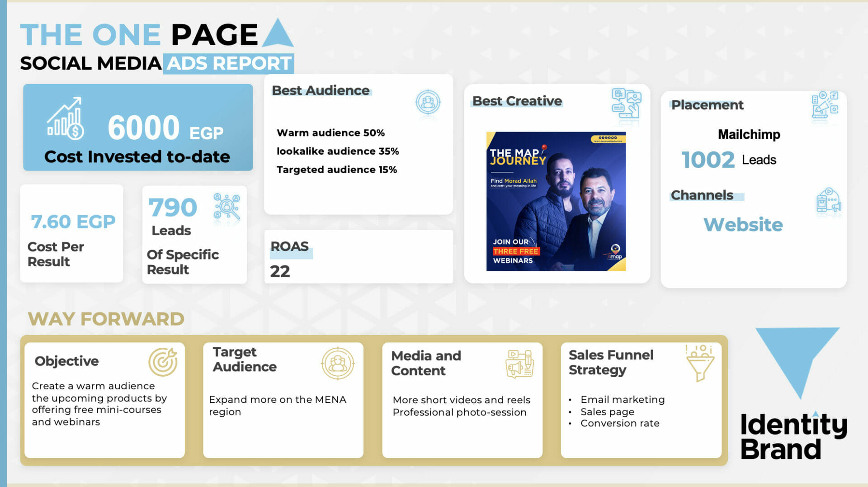This screenshot has width=868, height=487.
Task: Select the 6000 EGP cost invested card
Action: pyautogui.click(x=138, y=128)
